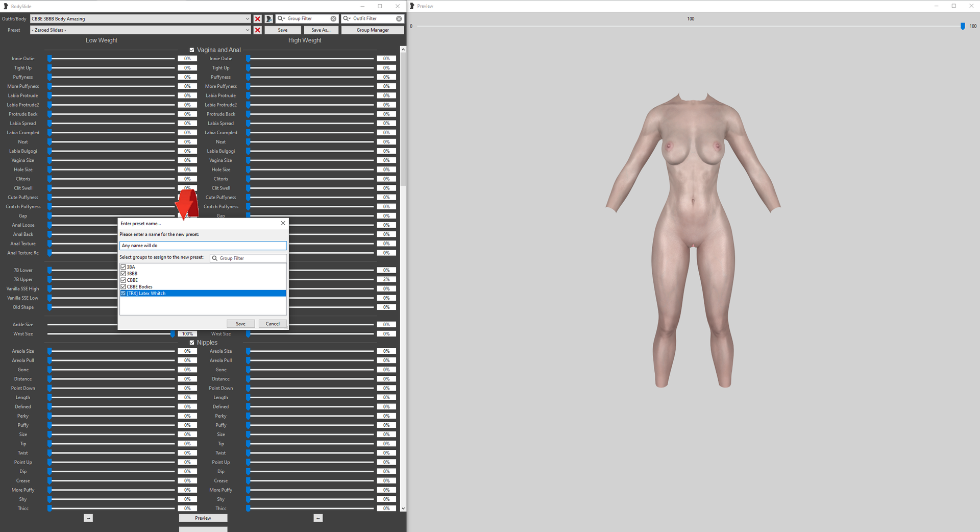The height and width of the screenshot is (532, 980).
Task: Open Outfit Studio via the figure icon
Action: pos(268,19)
